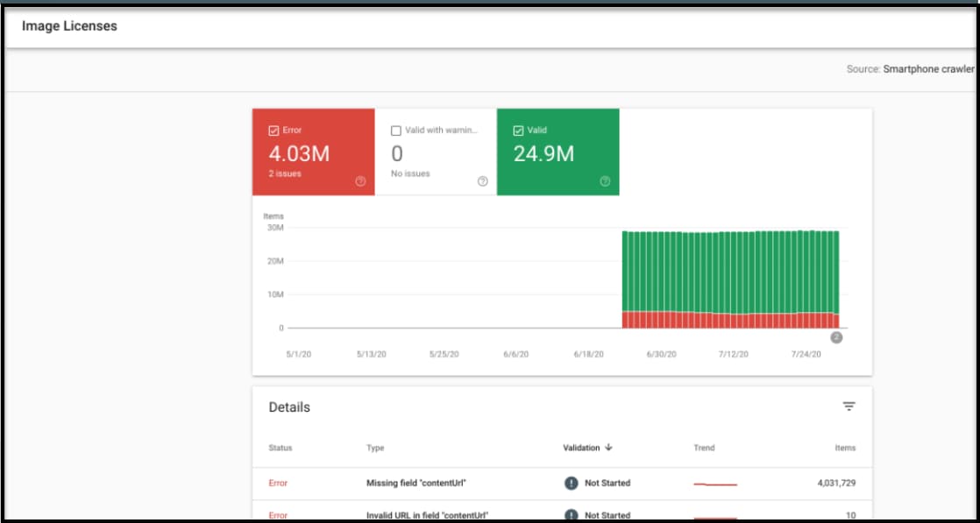Select the Type column header

(x=375, y=448)
